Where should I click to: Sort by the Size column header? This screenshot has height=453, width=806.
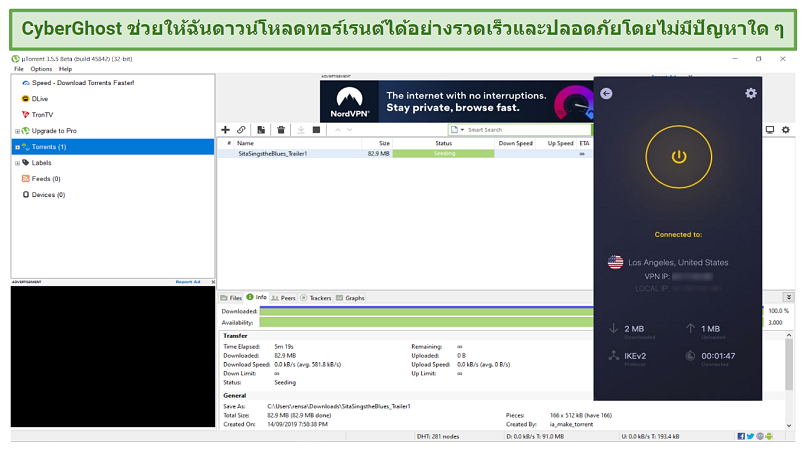(377, 143)
